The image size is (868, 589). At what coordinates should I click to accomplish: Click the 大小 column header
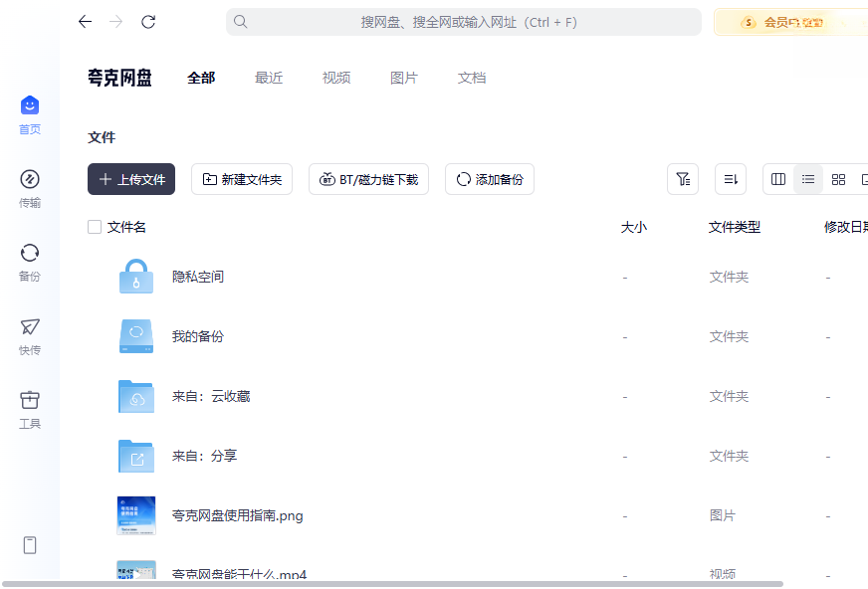[x=634, y=227]
